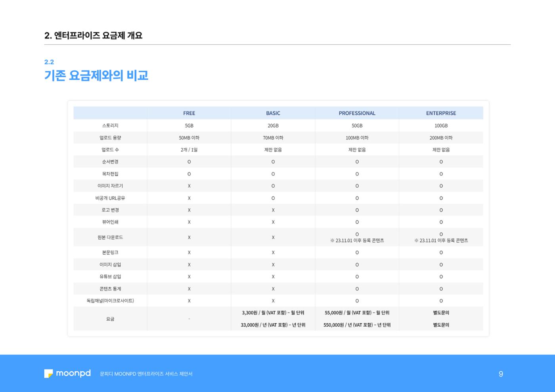Click the section title 2. 엔터프라이즈 요금제 개요
This screenshot has width=555, height=392.
click(x=93, y=35)
